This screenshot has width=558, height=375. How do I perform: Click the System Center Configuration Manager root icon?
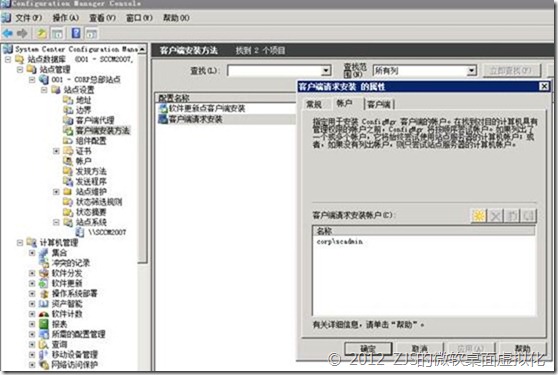[x=8, y=49]
